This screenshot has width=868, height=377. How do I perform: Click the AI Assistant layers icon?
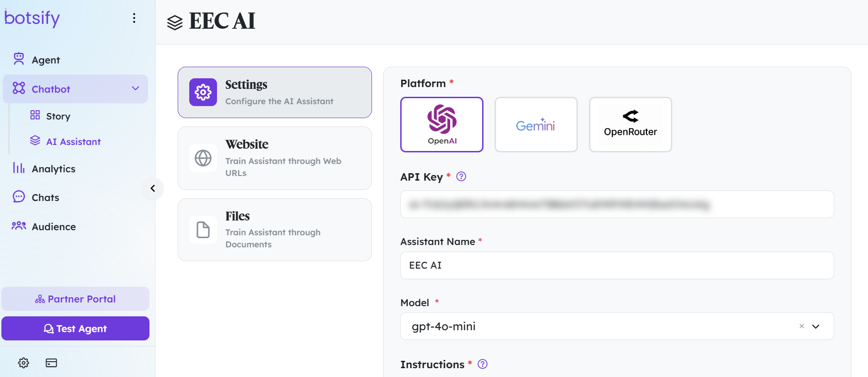35,140
